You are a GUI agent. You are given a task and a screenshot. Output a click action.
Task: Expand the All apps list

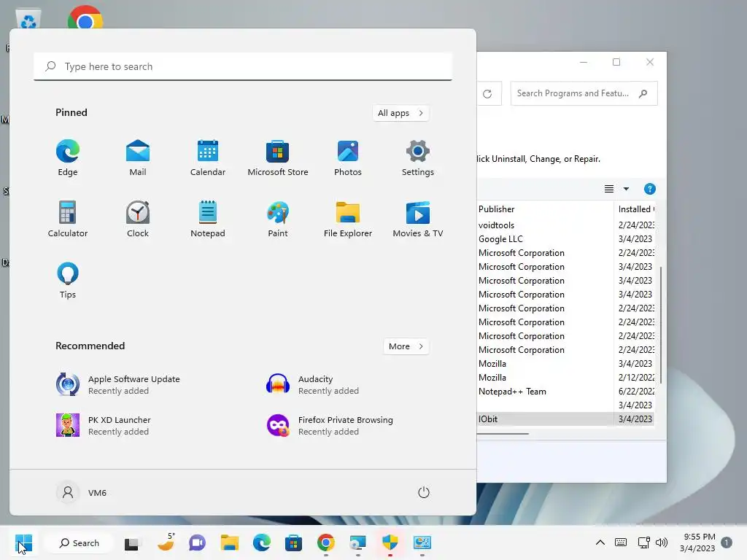[x=400, y=113]
